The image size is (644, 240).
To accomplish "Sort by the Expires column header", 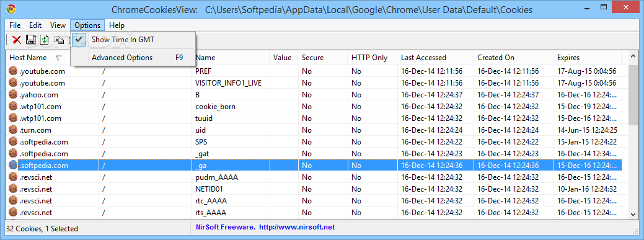I will pyautogui.click(x=588, y=58).
